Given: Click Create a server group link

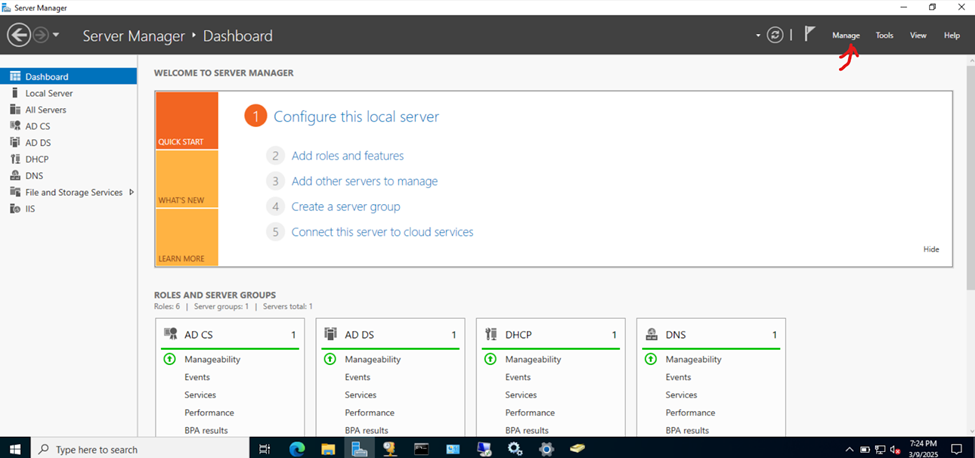Looking at the screenshot, I should (346, 206).
